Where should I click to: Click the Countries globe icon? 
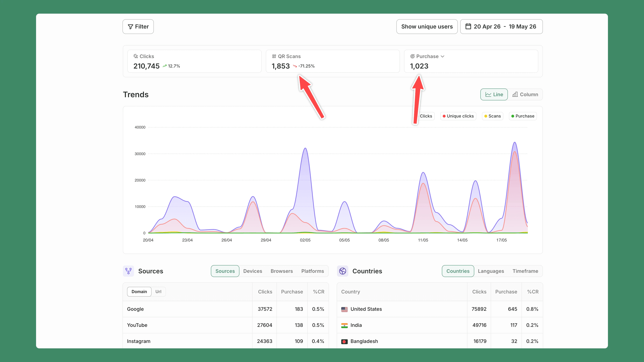click(342, 271)
